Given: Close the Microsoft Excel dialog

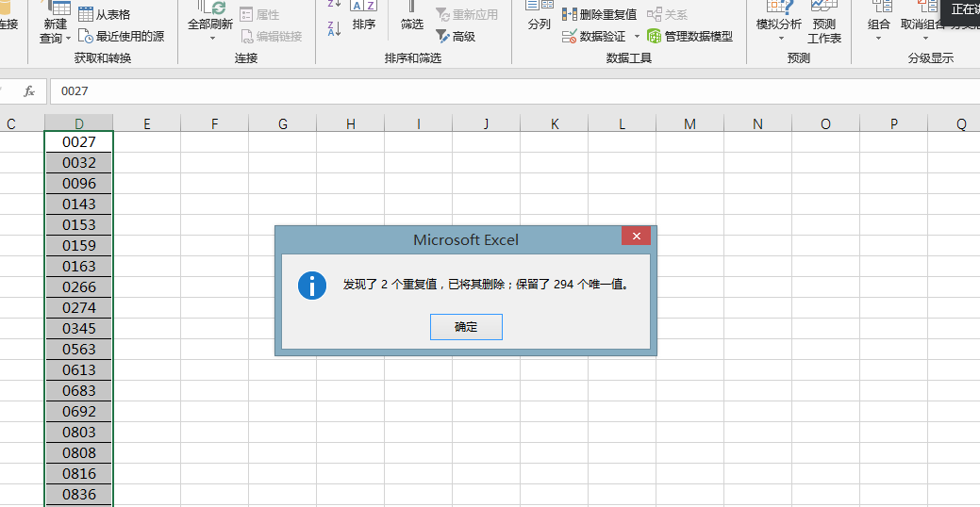Looking at the screenshot, I should [636, 236].
